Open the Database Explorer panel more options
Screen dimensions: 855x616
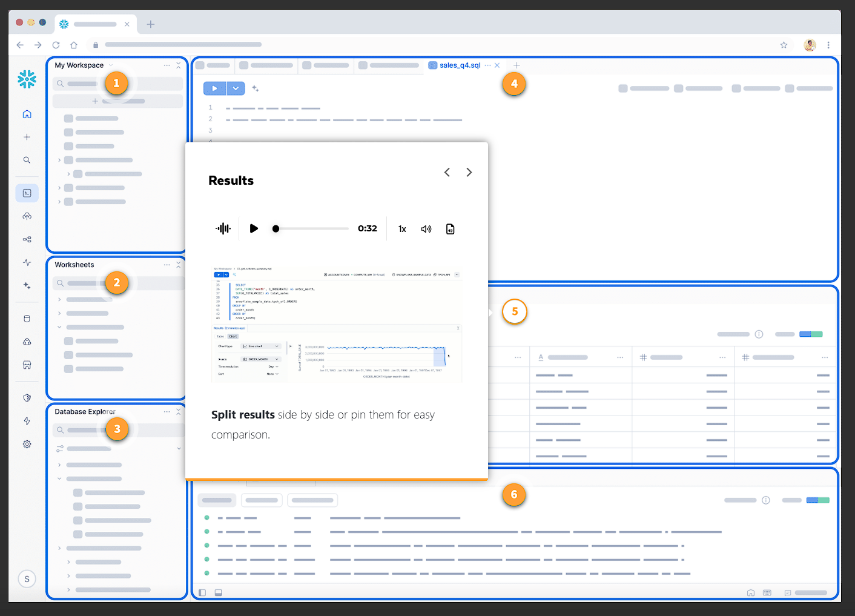coord(167,411)
